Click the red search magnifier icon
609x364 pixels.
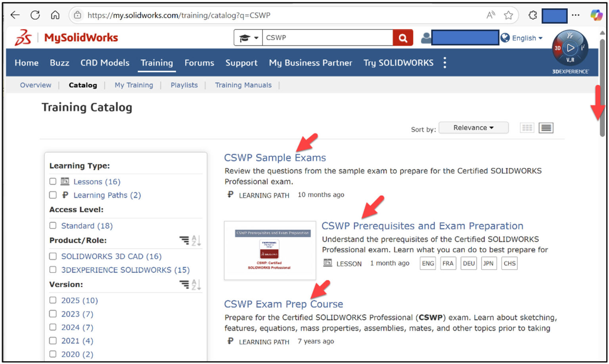402,38
